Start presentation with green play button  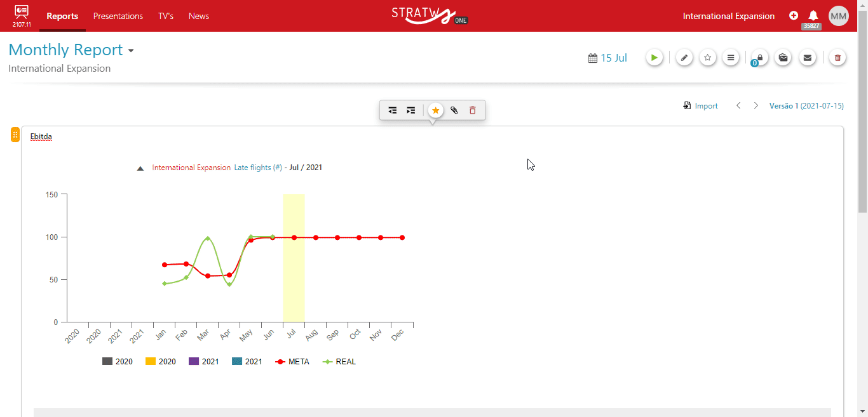tap(654, 58)
